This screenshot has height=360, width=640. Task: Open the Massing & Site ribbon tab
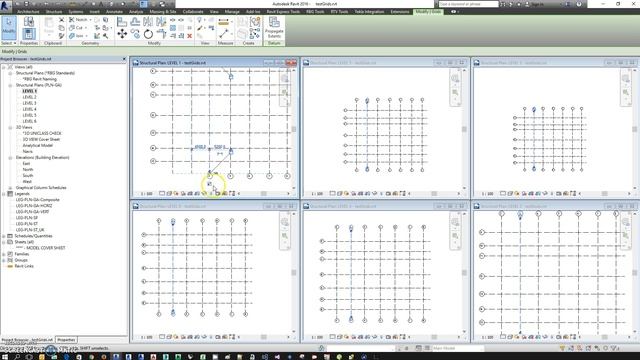coord(163,12)
